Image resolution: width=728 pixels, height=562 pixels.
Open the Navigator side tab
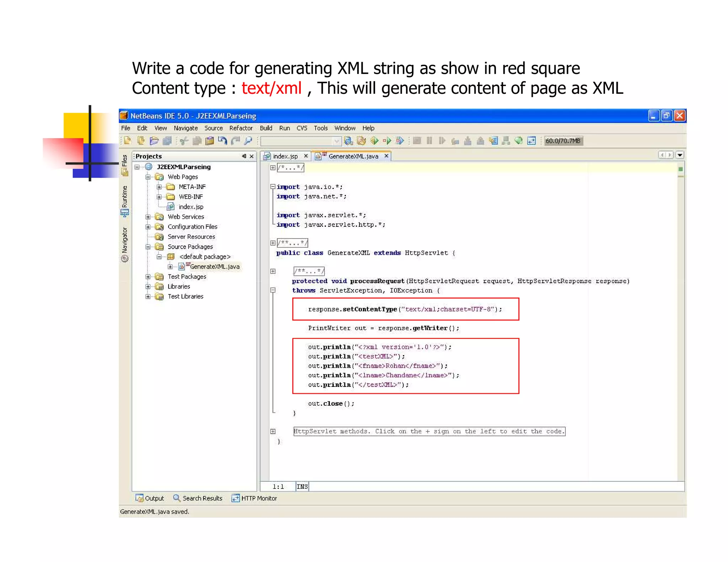tap(124, 244)
